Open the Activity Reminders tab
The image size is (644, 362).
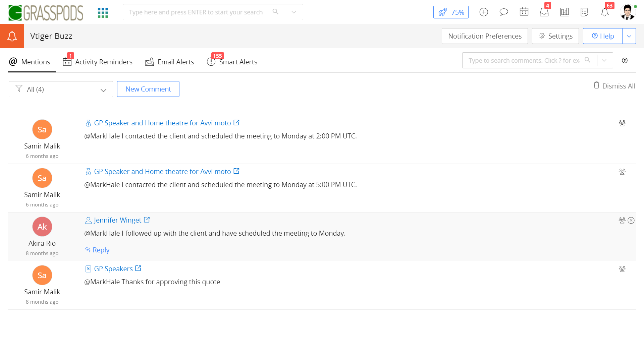104,62
